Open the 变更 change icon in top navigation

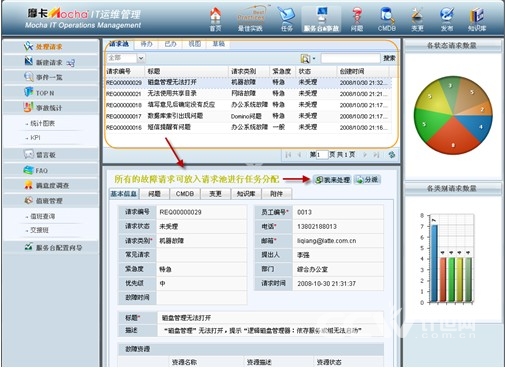pos(417,19)
